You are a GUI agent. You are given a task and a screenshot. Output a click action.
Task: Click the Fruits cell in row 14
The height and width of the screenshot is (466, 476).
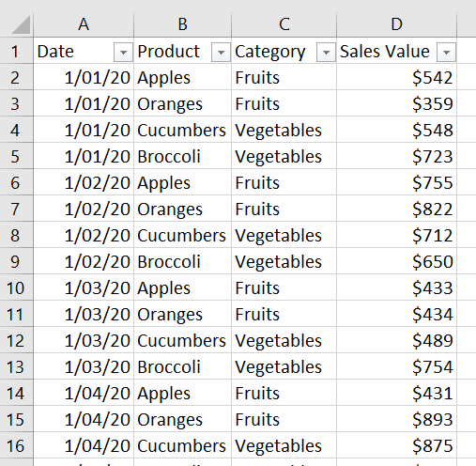coord(284,393)
